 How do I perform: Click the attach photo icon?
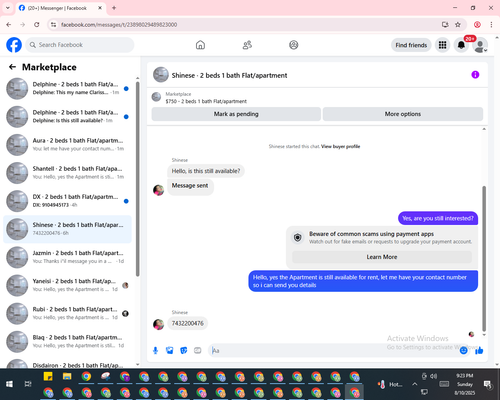(169, 350)
